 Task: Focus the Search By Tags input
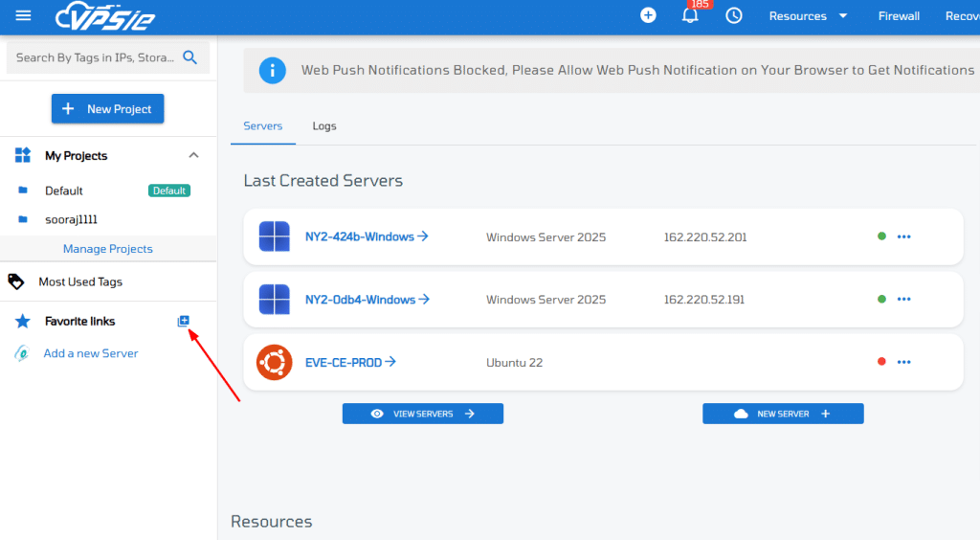coord(95,57)
